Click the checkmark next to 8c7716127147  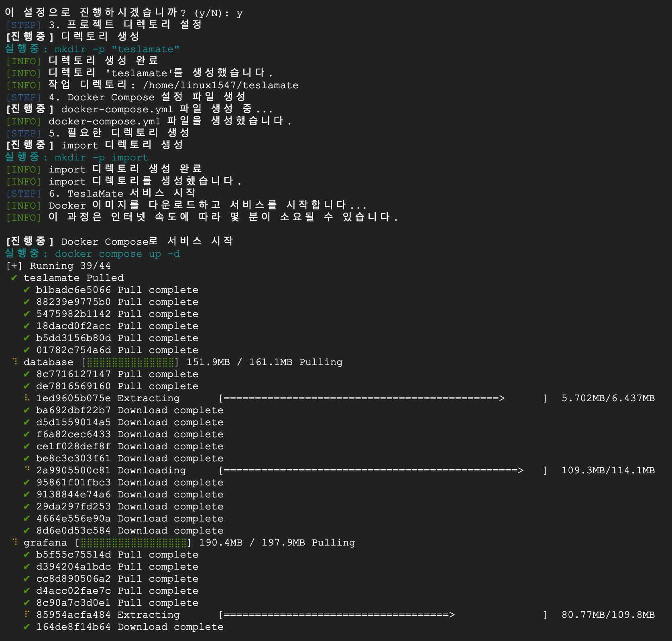[27, 374]
